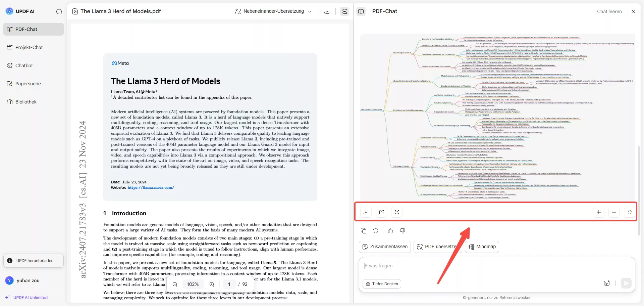Screen dimensions: 644x306
Task: Open Projekt-Chat in sidebar
Action: (x=34, y=47)
